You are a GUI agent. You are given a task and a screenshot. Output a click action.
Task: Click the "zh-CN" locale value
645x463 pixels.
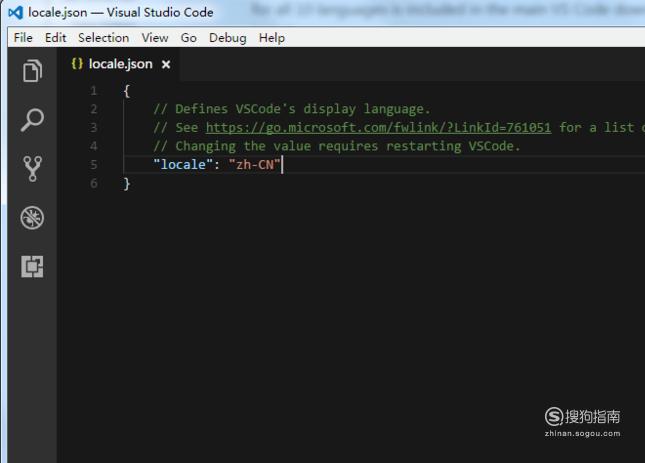tap(255, 164)
